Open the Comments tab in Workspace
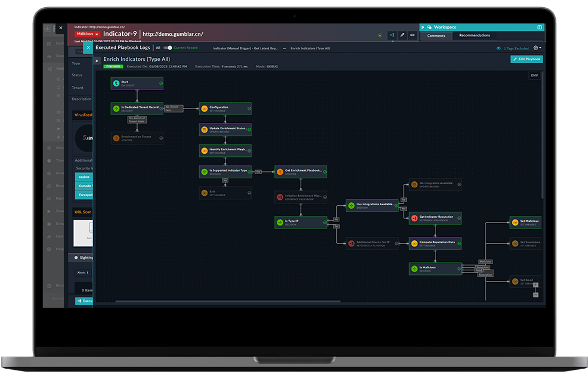 (x=436, y=36)
